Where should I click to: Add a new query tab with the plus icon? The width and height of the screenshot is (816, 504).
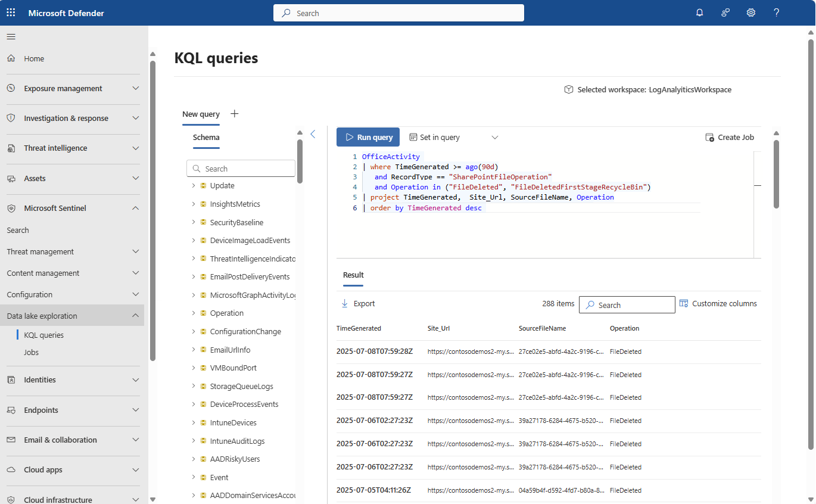234,113
